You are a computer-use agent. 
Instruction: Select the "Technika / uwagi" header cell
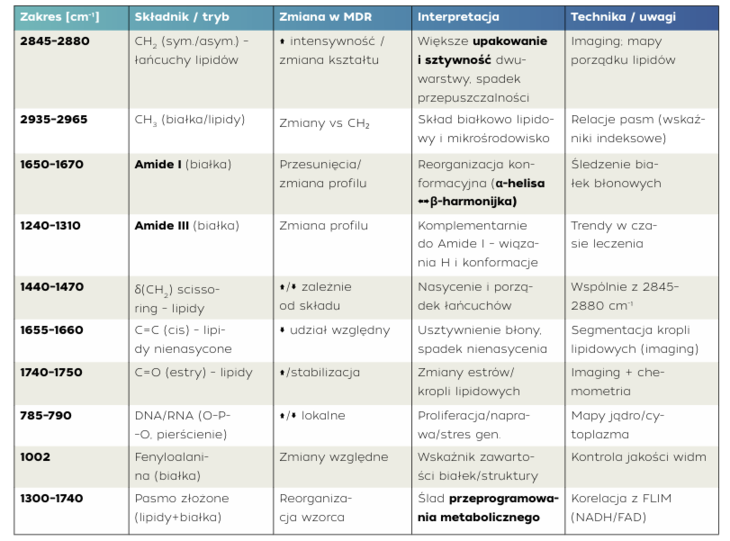click(x=614, y=17)
